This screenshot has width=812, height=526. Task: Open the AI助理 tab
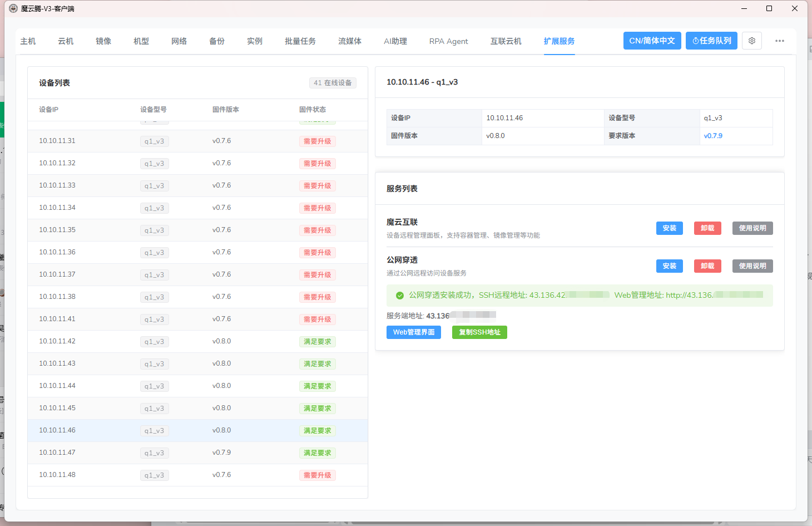[395, 41]
